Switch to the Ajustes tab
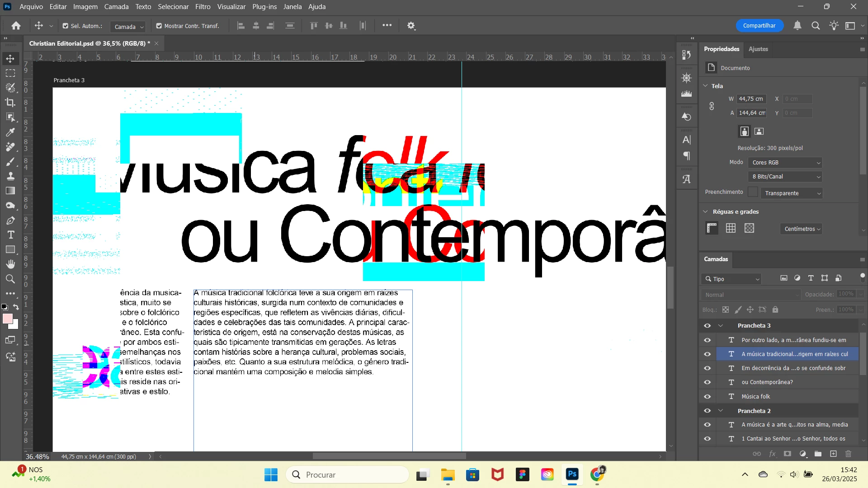Screen dimensions: 868x488 758,49
